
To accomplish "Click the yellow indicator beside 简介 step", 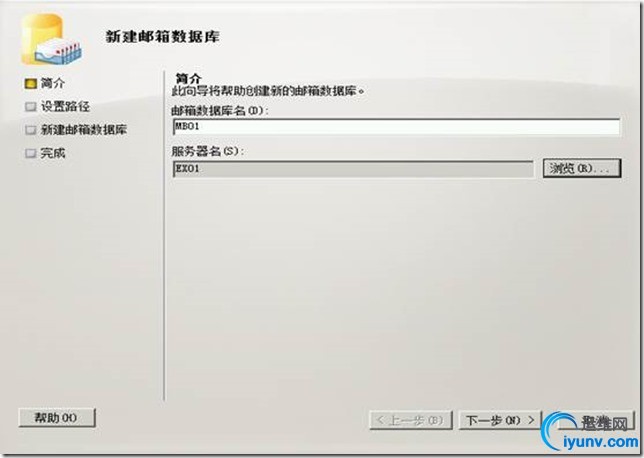I will pyautogui.click(x=30, y=84).
